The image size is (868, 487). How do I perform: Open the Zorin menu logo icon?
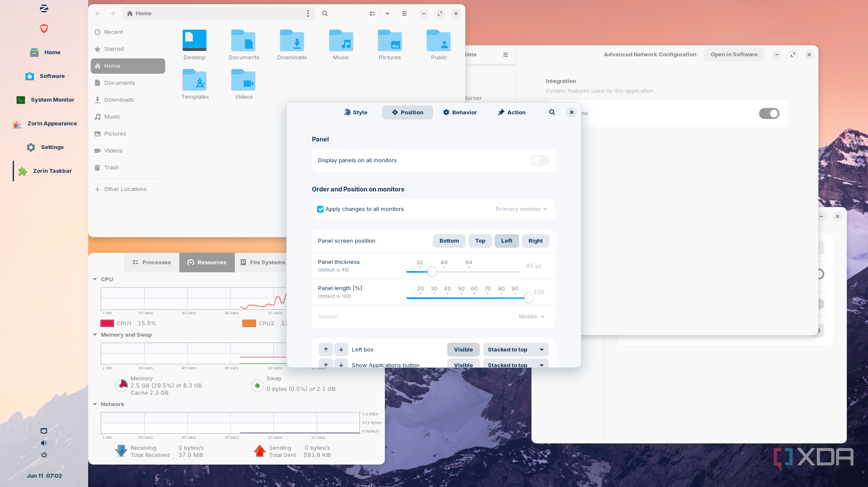(44, 8)
